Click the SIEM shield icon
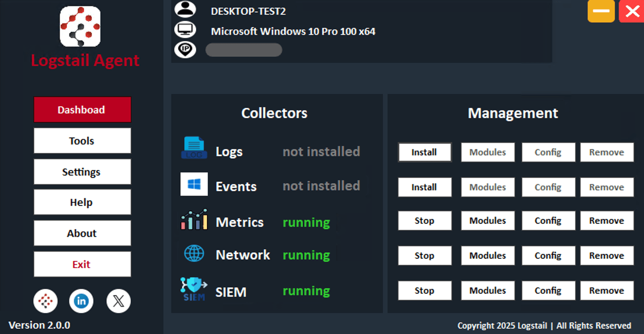Screen dimensions: 644x334 (194, 289)
